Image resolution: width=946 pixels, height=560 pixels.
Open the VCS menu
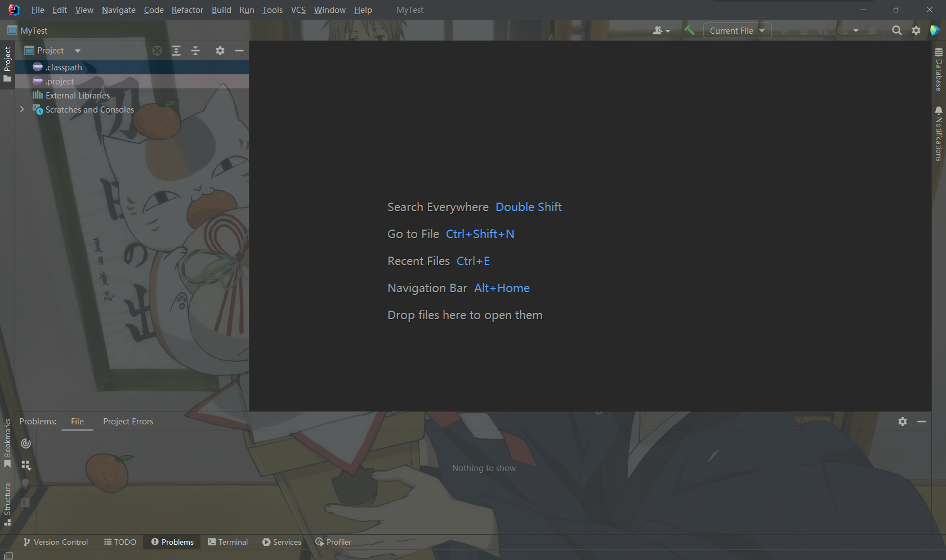coord(298,10)
